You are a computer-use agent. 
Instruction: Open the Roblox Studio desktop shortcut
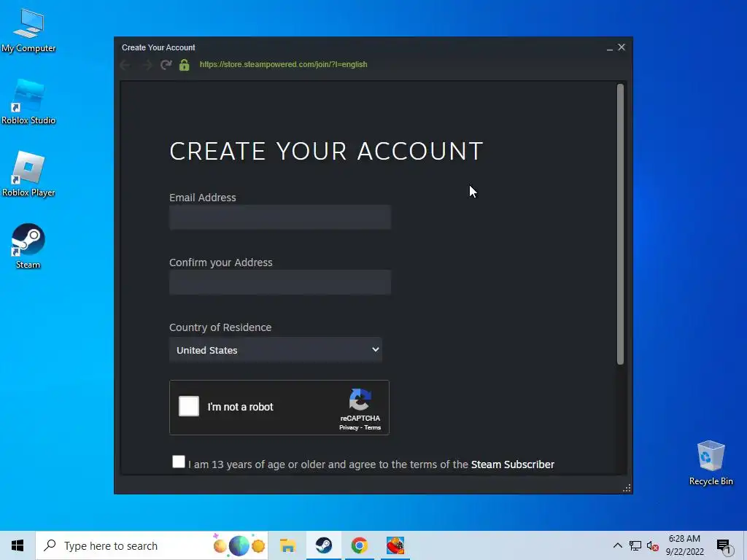28,102
